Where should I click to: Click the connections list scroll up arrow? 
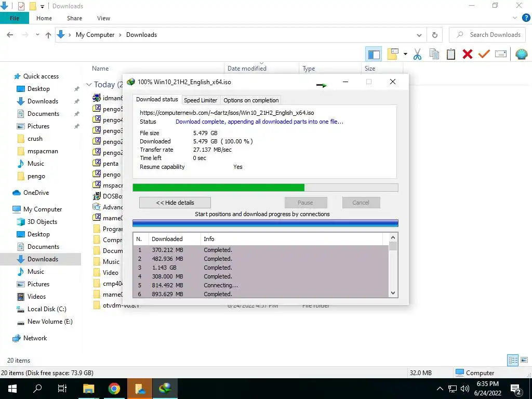point(393,237)
